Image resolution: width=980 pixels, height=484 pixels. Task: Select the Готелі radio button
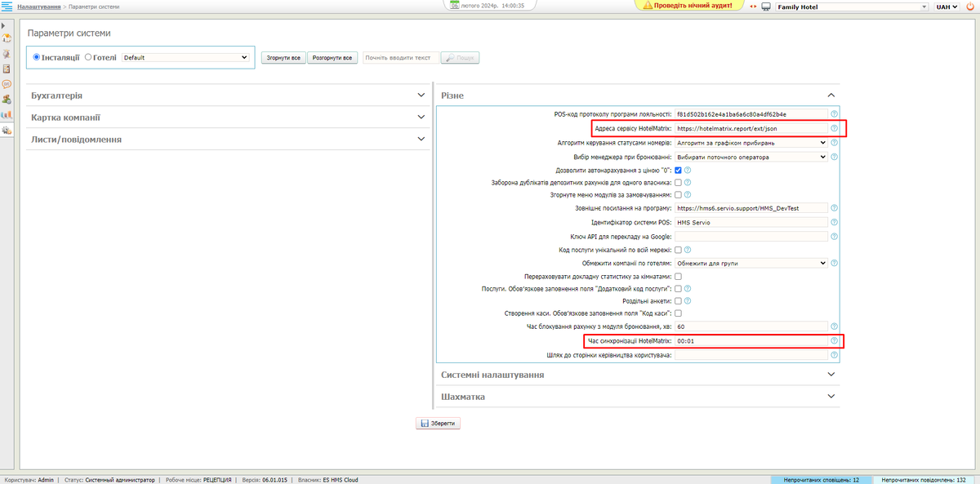88,58
